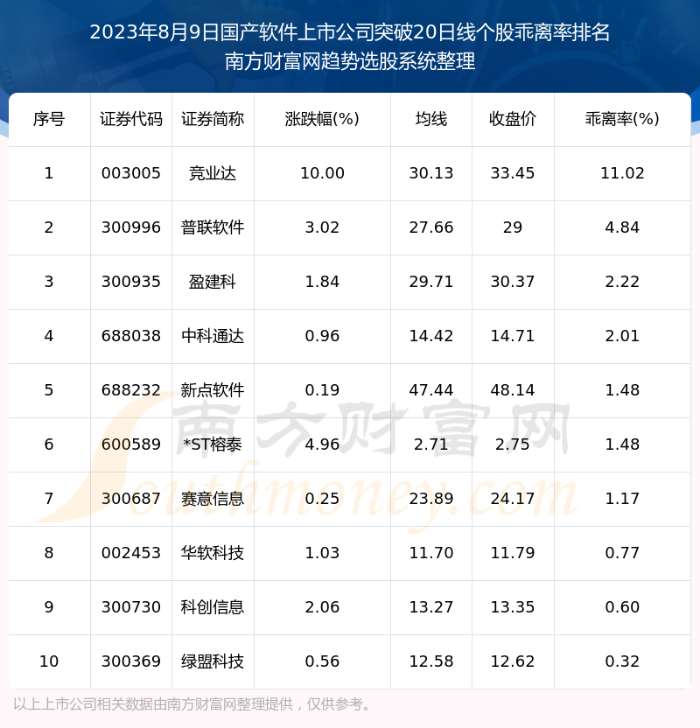Viewport: 700px width, 728px height.
Task: Select the 30.13 moving average cell
Action: pos(431,173)
